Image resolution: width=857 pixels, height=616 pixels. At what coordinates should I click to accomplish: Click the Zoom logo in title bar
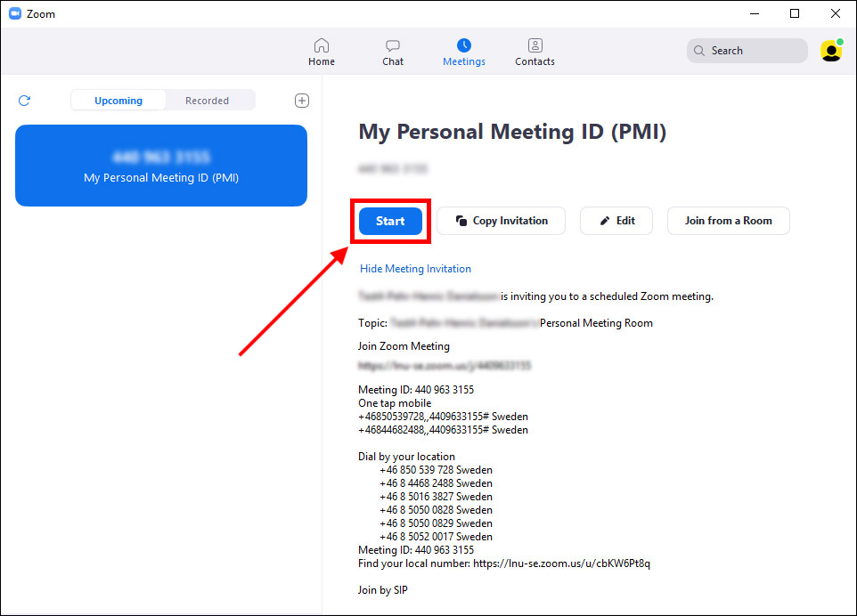[15, 13]
